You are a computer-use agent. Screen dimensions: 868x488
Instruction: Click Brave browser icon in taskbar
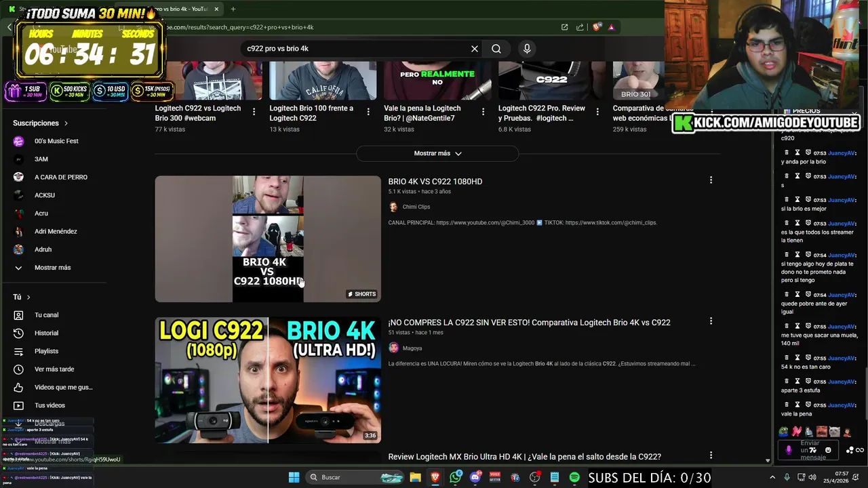435,477
